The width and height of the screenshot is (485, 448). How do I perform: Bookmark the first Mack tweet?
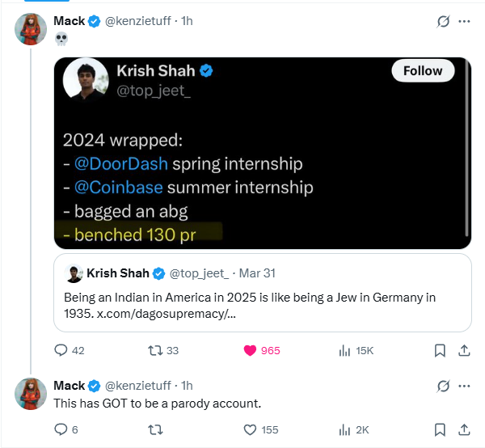[440, 350]
